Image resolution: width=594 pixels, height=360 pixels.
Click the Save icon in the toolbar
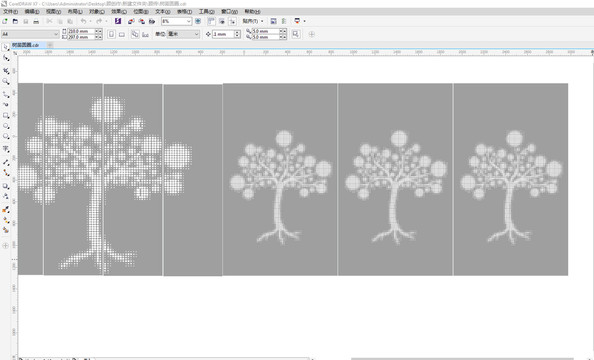[26, 21]
